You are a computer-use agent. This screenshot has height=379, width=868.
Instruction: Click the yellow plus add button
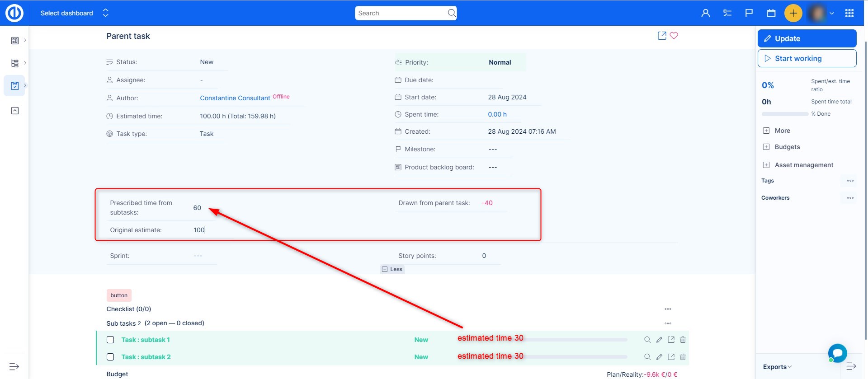793,13
